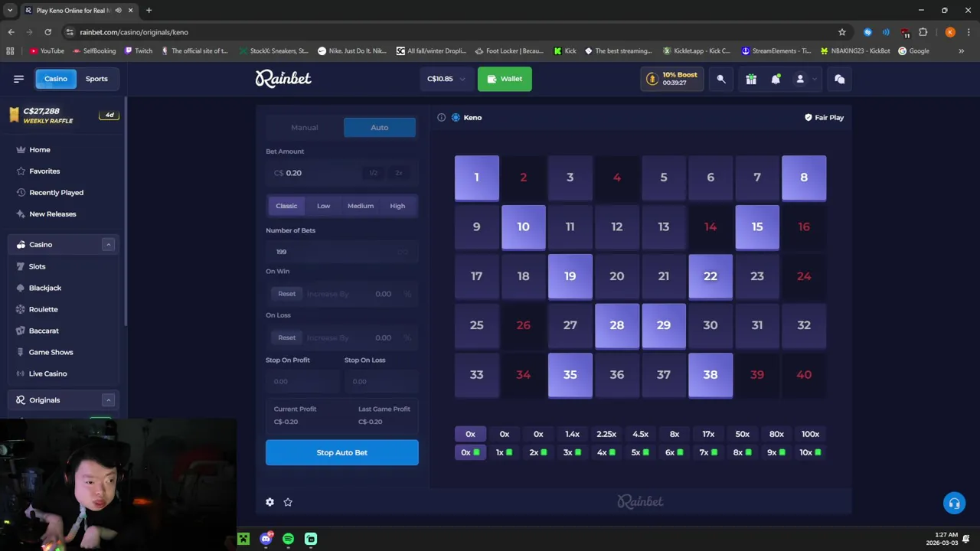980x551 pixels.
Task: Click the 10x hits indicator
Action: tap(810, 452)
